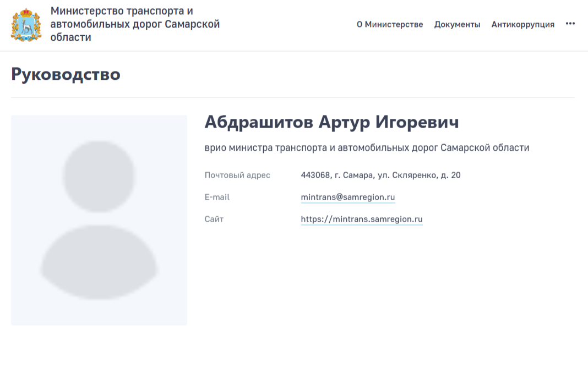Open the О Министерстве menu item
Image resolution: width=588 pixels, height=384 pixels.
(x=390, y=24)
